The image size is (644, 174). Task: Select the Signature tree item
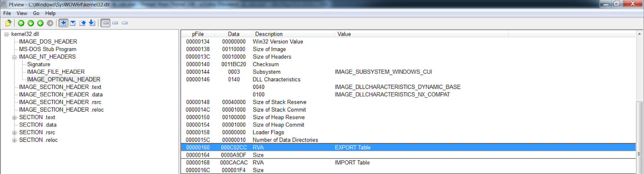click(x=39, y=64)
